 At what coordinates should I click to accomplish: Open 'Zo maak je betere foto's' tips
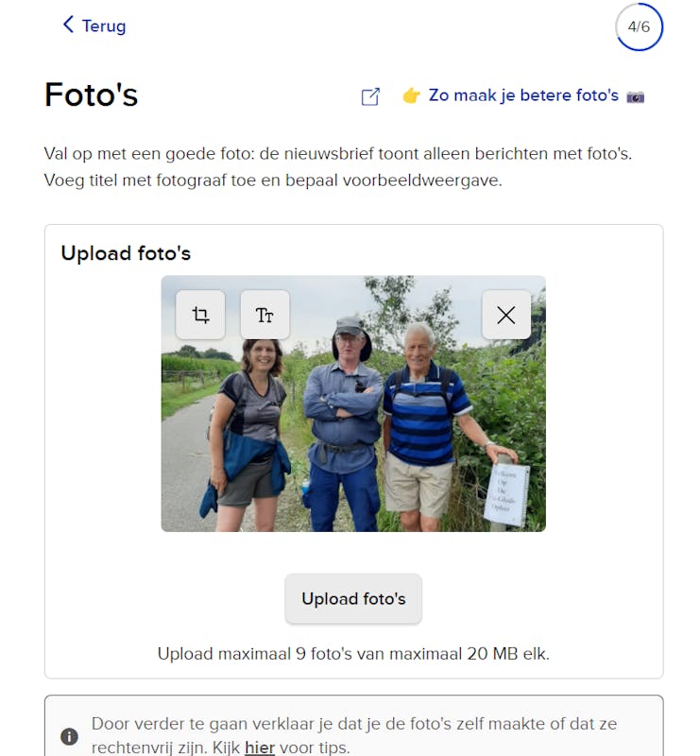point(523,95)
